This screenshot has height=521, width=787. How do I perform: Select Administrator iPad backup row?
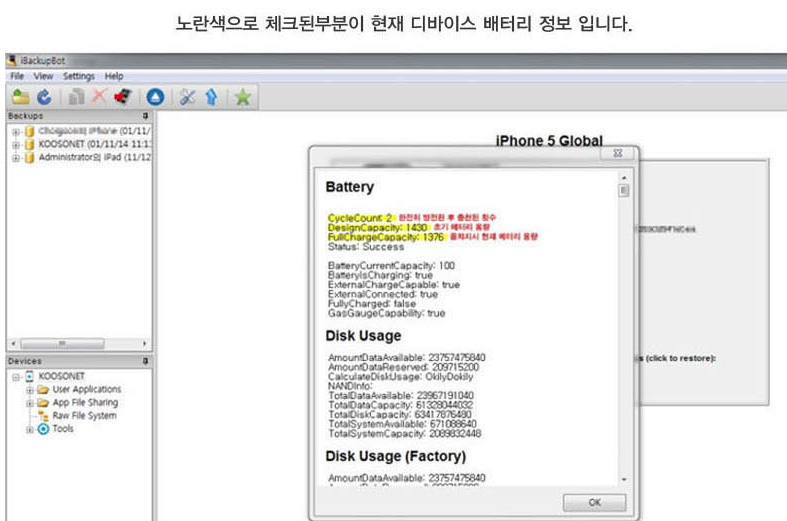point(94,158)
